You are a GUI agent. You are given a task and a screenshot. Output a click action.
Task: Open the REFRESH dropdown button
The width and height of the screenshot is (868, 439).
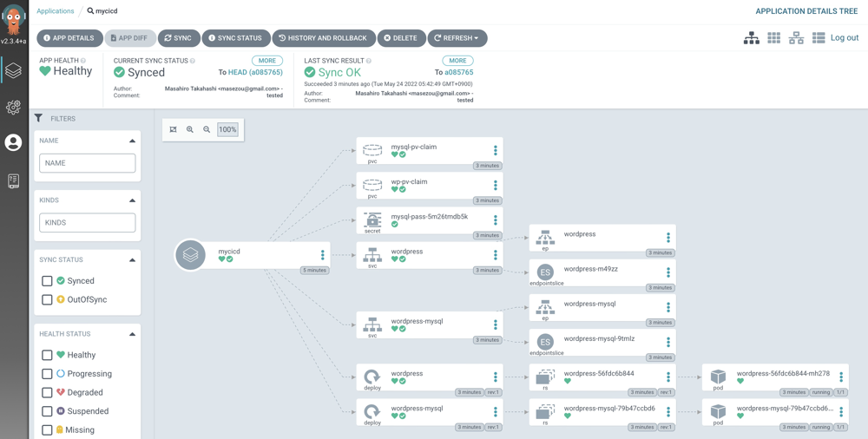457,38
